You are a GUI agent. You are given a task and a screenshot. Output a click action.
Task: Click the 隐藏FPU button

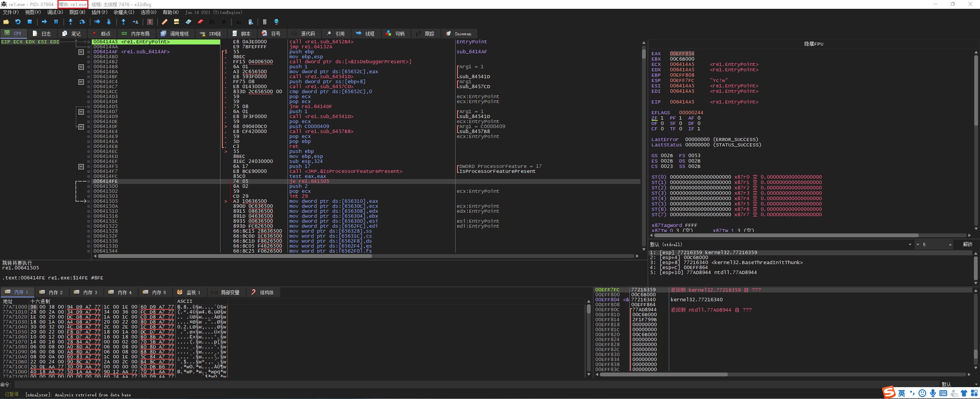(813, 44)
